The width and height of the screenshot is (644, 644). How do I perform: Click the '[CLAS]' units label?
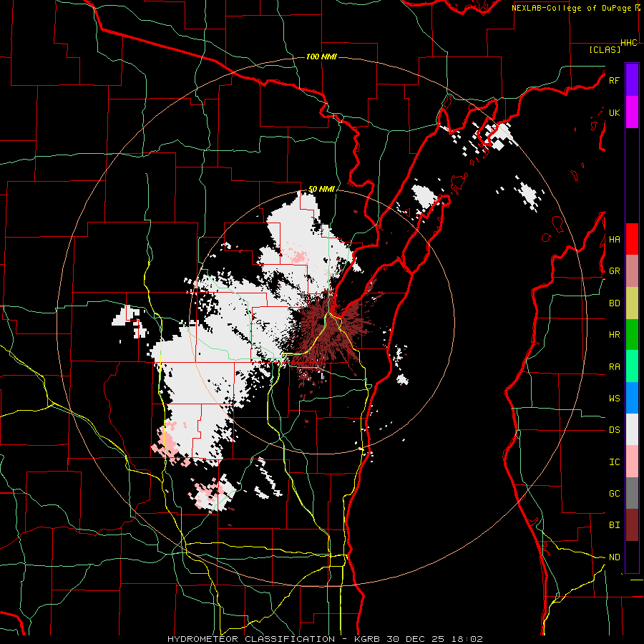click(x=605, y=50)
